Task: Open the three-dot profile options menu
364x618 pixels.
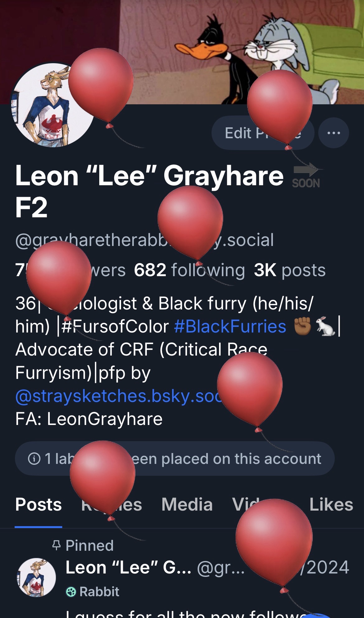Action: pyautogui.click(x=334, y=133)
